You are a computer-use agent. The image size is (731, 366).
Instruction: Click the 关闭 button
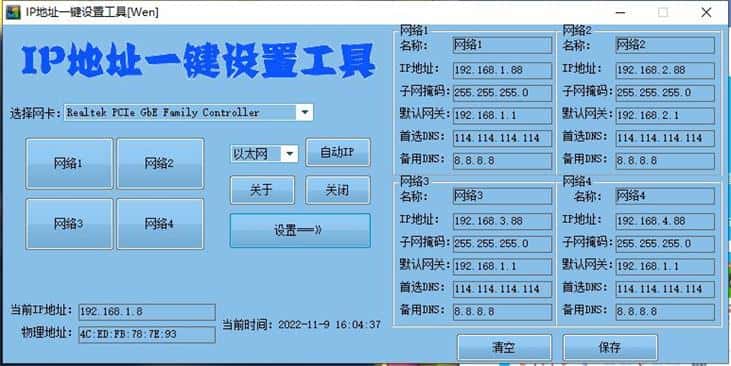338,190
